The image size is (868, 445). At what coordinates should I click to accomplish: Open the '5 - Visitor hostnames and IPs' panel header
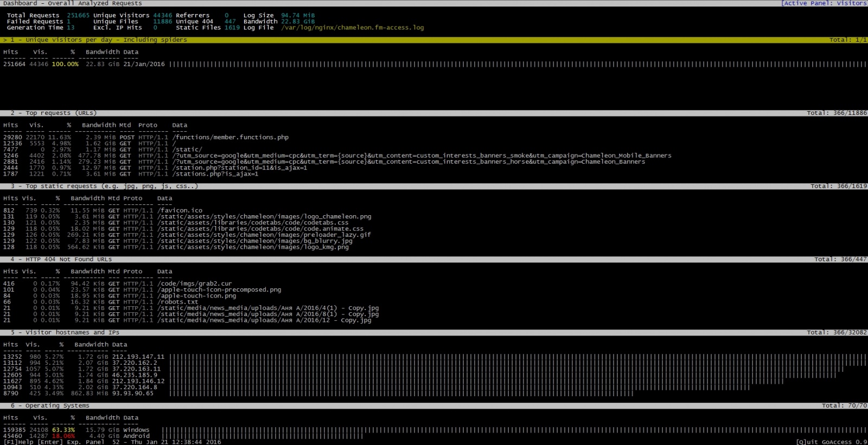(x=434, y=333)
